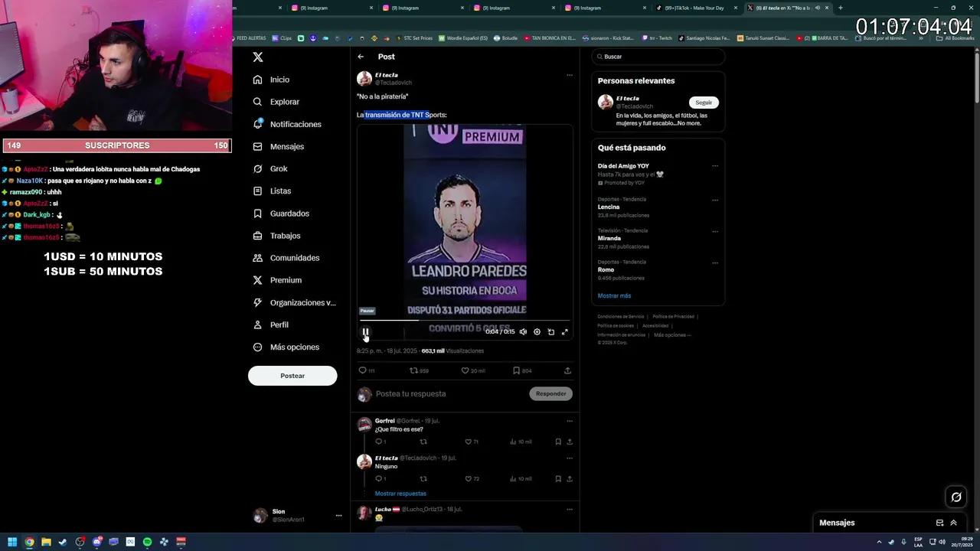This screenshot has height=551, width=980.
Task: Expand the Mensajes drawer
Action: coord(953,523)
